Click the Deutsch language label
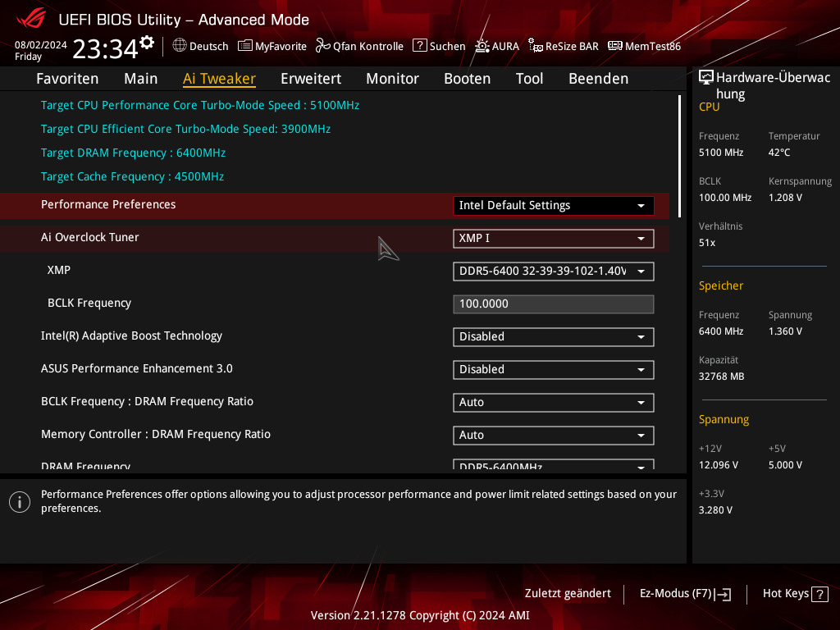 tap(209, 47)
